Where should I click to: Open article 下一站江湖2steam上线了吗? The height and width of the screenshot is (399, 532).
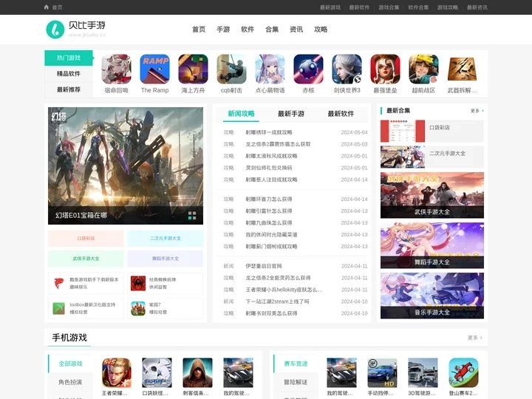(x=277, y=301)
